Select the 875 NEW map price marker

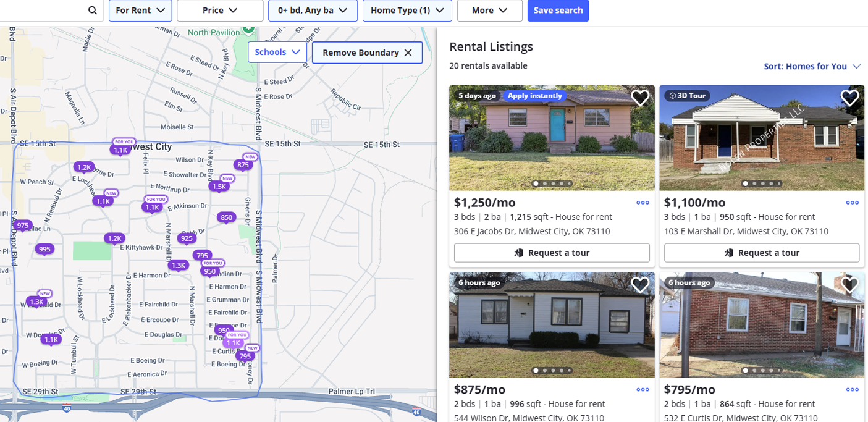[x=243, y=165]
